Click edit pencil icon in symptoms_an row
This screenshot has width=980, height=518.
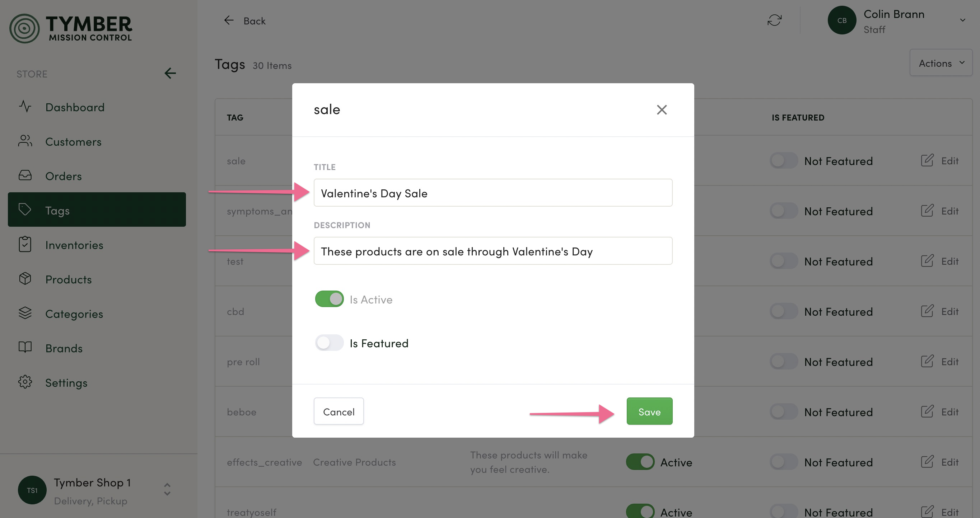point(927,211)
